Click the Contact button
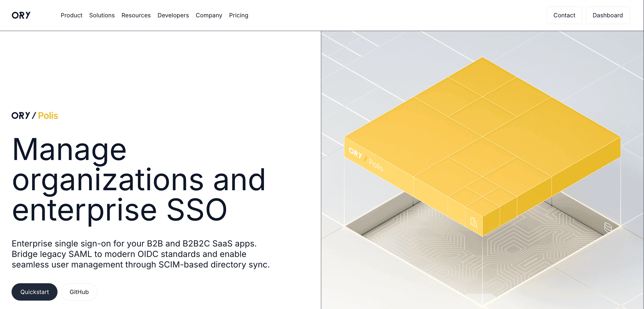644x309 pixels. [564, 15]
